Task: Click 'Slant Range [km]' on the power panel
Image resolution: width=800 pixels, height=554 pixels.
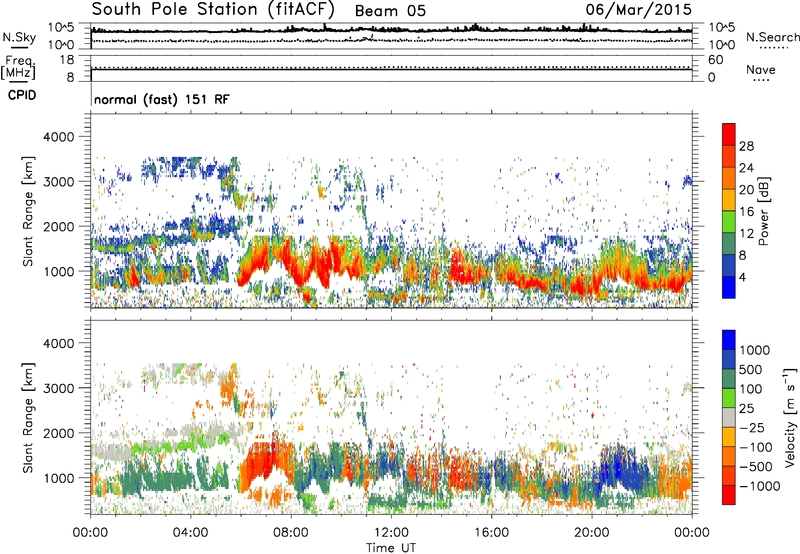Action: click(28, 211)
